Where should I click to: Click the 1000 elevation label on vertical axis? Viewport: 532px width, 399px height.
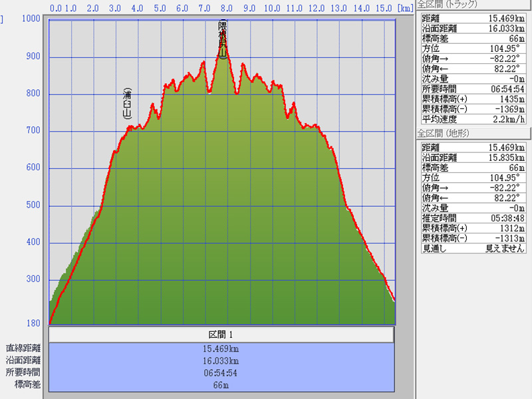[31, 19]
